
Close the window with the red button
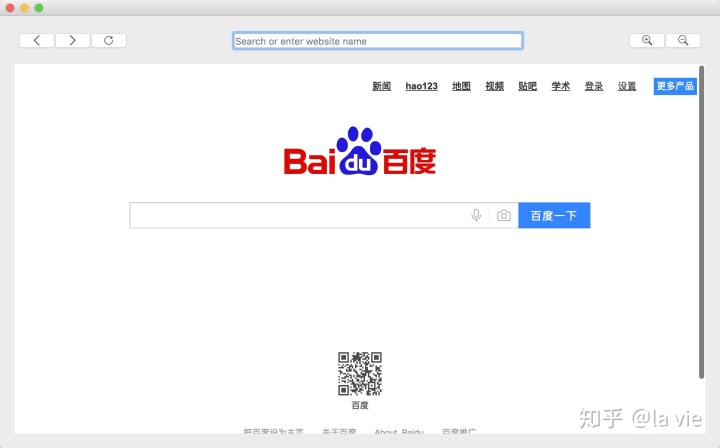point(10,8)
